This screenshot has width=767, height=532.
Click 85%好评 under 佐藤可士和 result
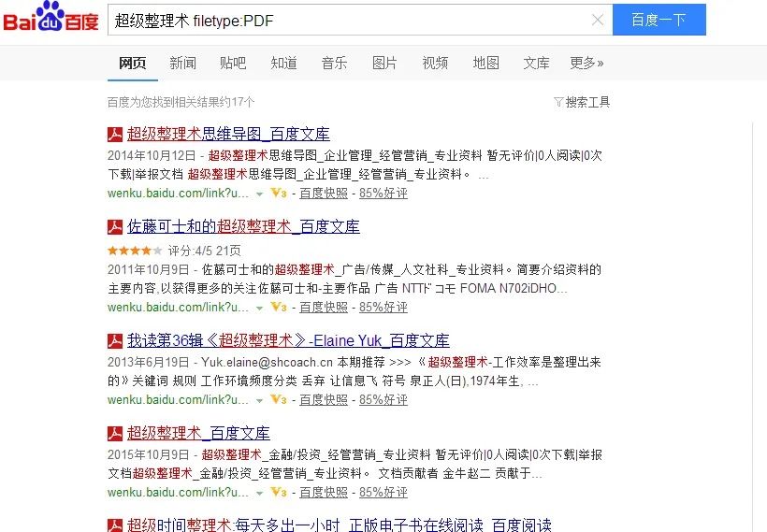[383, 307]
